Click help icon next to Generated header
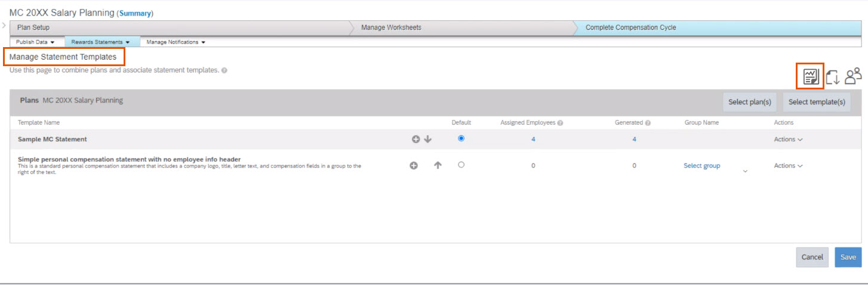This screenshot has width=868, height=285. coord(648,123)
